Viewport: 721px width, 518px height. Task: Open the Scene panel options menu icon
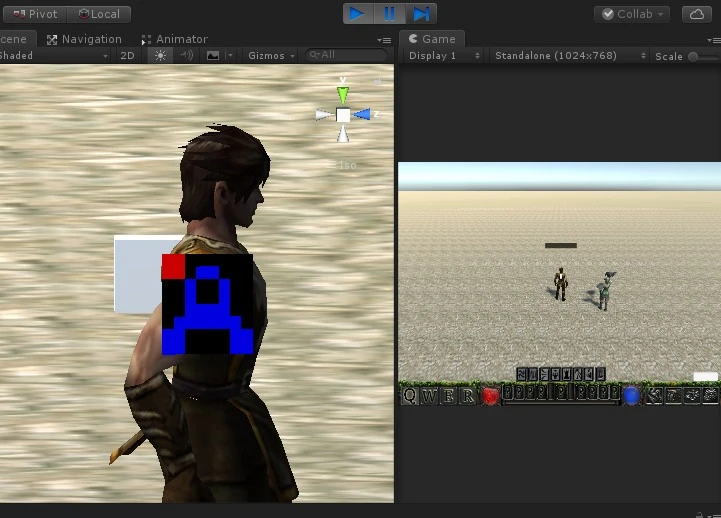(384, 40)
